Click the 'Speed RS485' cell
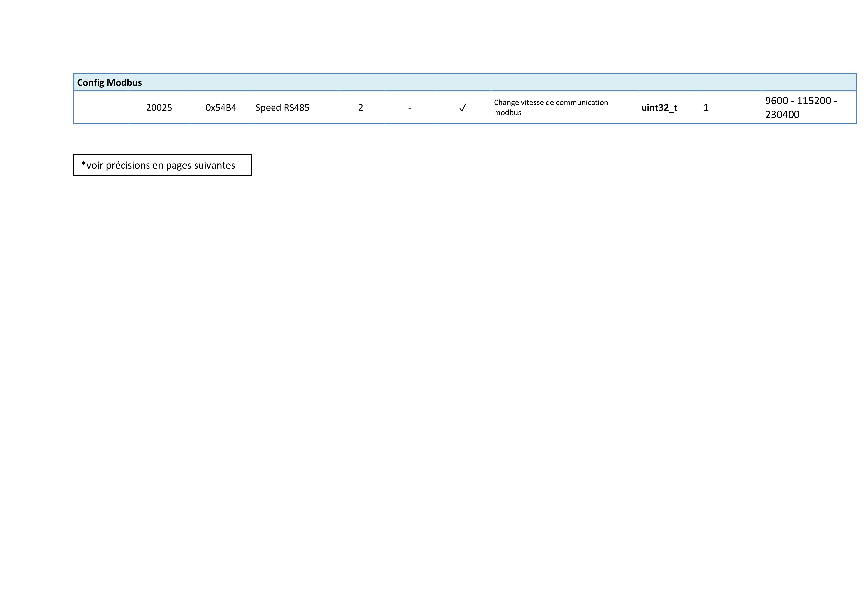Image resolution: width=868 pixels, height=614 pixels. tap(282, 108)
